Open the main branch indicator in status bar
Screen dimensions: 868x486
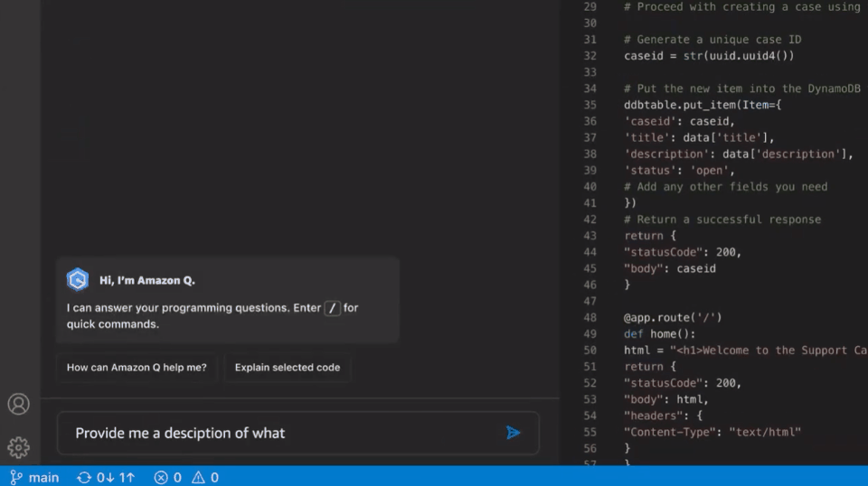pyautogui.click(x=35, y=477)
